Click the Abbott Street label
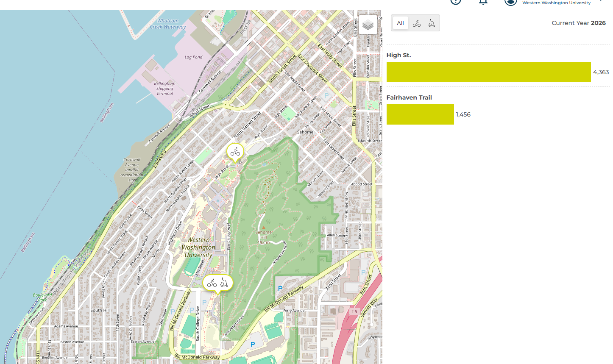613x364 pixels. tap(362, 184)
